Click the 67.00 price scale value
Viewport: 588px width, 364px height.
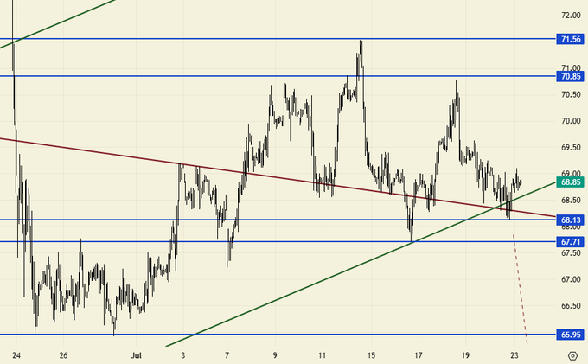pos(570,280)
